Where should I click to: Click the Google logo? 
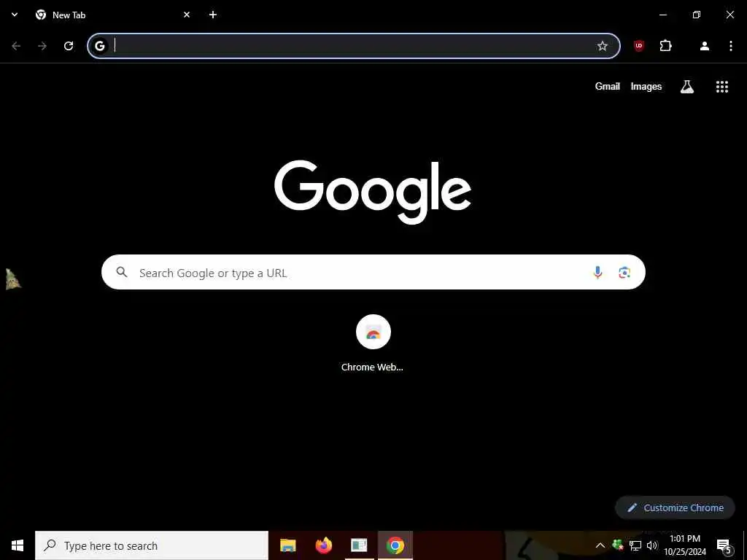click(x=373, y=192)
